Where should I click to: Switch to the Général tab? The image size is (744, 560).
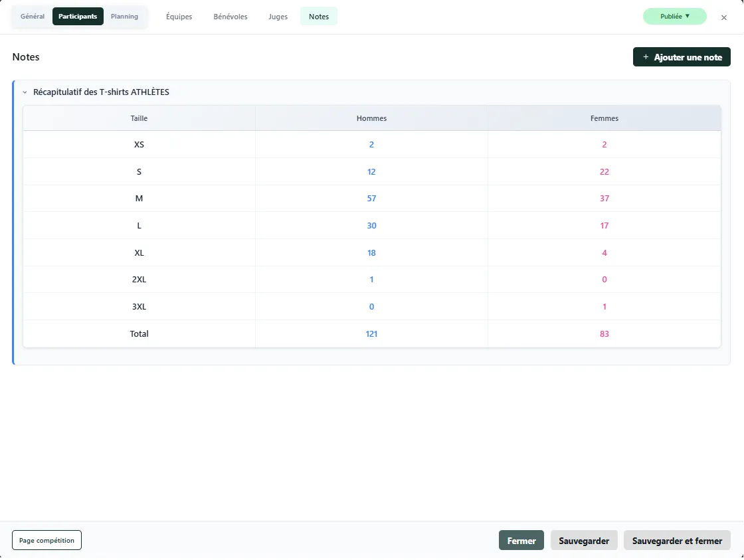(x=33, y=17)
